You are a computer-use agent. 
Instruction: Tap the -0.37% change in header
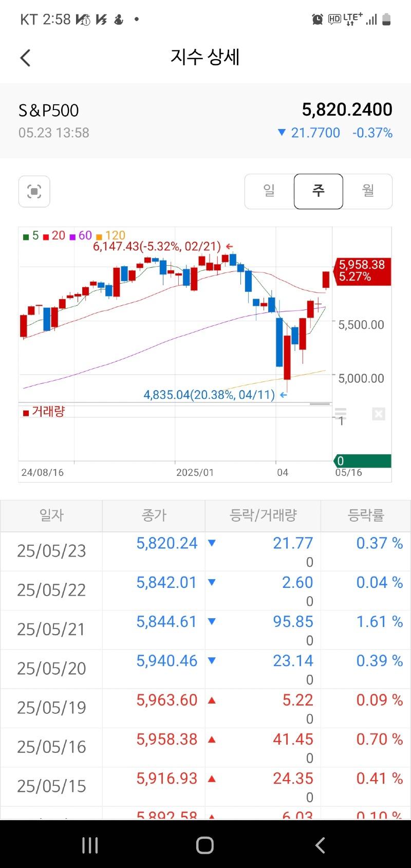(372, 133)
